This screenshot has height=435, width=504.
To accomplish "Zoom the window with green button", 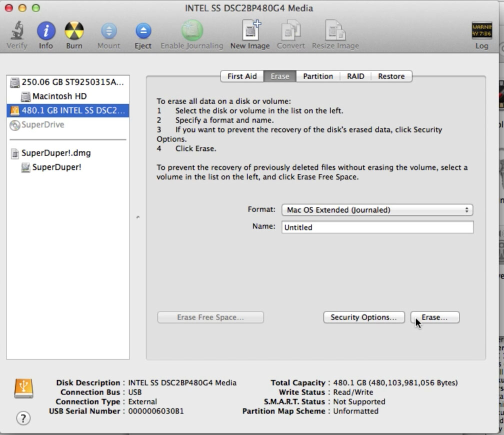I will point(36,8).
